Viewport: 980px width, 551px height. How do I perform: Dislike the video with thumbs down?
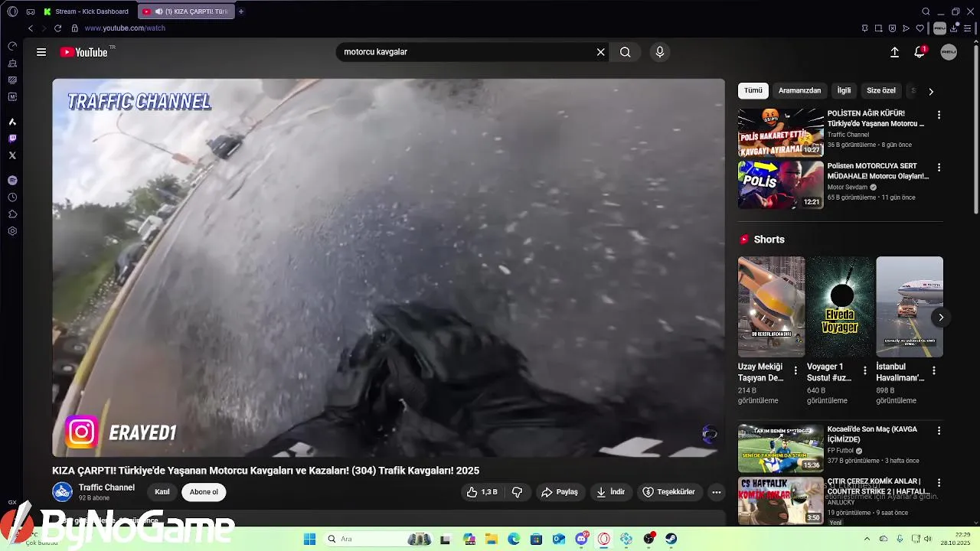pos(517,492)
